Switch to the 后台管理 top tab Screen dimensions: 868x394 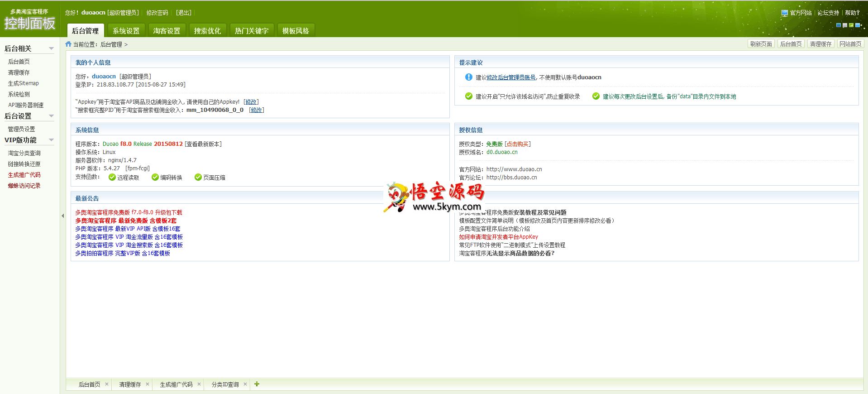click(86, 30)
